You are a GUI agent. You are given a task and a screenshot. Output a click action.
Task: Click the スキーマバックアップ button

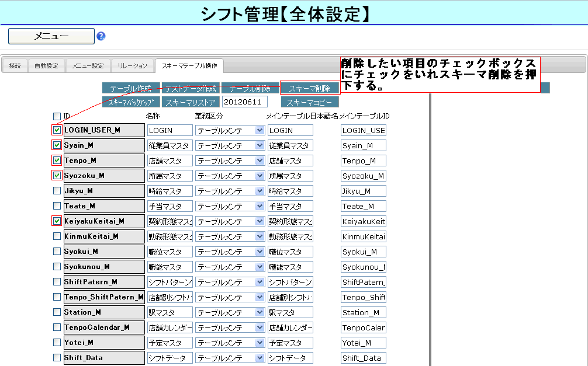coord(130,102)
